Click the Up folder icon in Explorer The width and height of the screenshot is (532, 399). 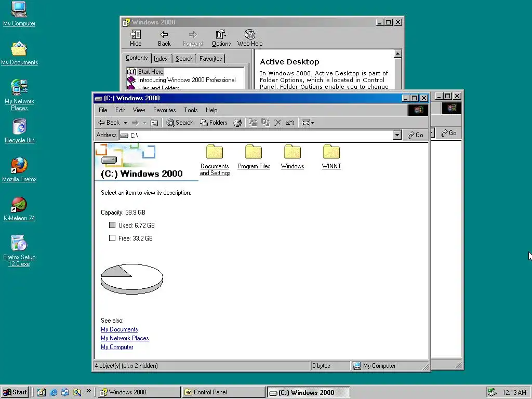click(154, 123)
